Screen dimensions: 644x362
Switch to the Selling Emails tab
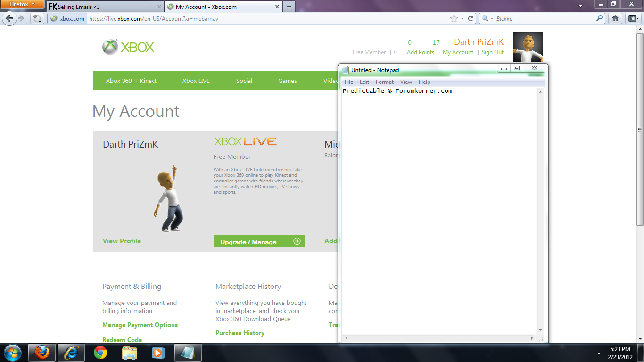[106, 7]
